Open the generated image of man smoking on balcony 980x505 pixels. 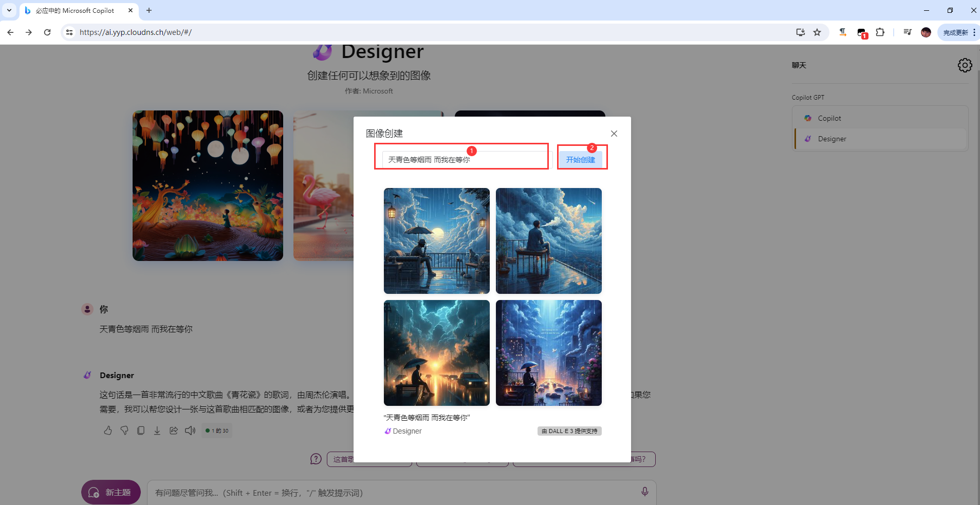[549, 241]
